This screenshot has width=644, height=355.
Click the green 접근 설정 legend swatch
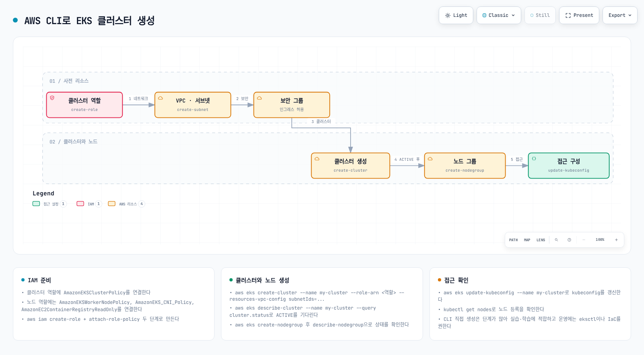[36, 204]
